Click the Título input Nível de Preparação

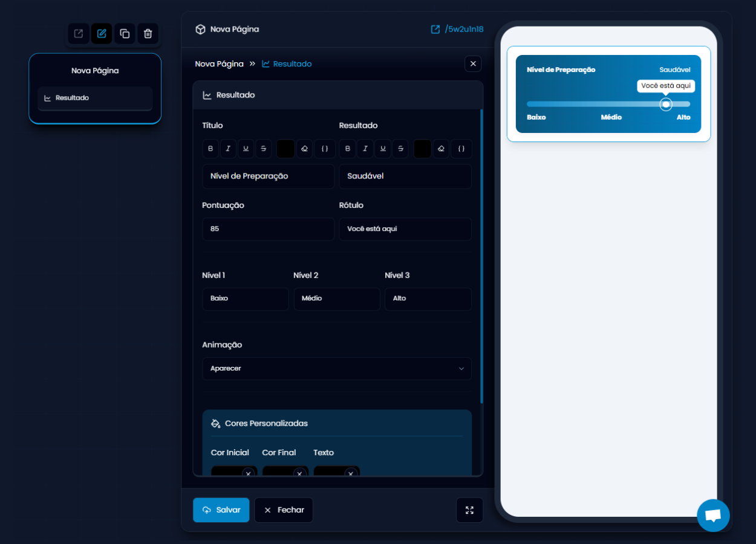coord(268,176)
